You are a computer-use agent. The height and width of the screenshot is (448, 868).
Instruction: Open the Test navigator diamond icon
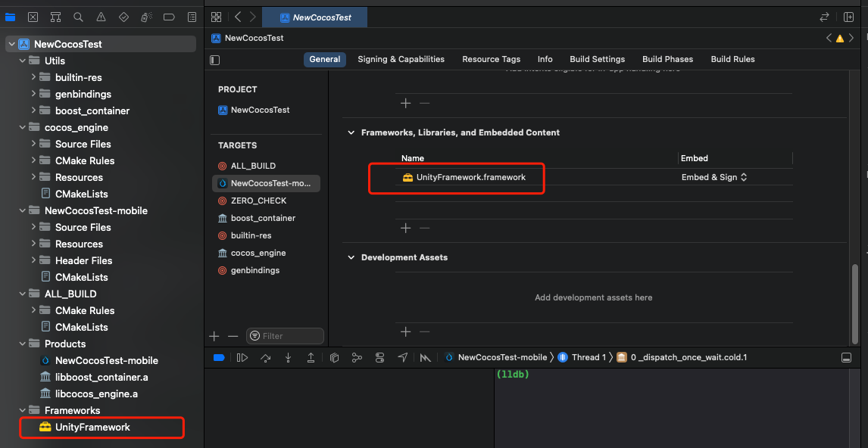tap(123, 17)
